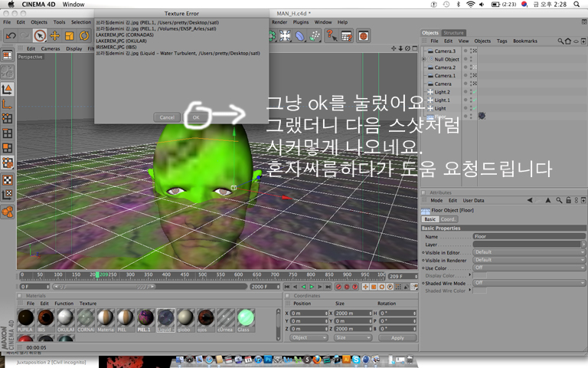Toggle visibility dot for Null Object
Image resolution: width=588 pixels, height=368 pixels.
point(465,59)
